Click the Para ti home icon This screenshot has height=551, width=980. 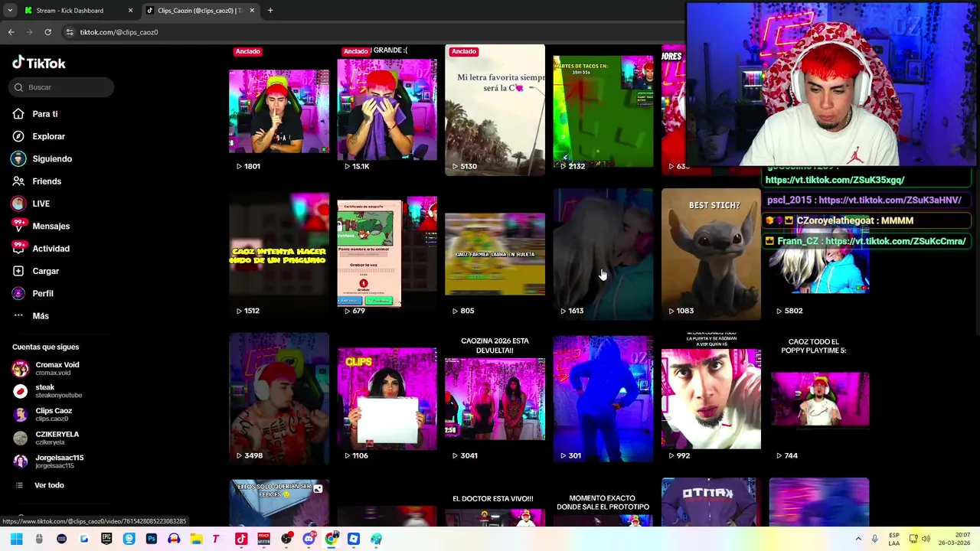tap(18, 114)
